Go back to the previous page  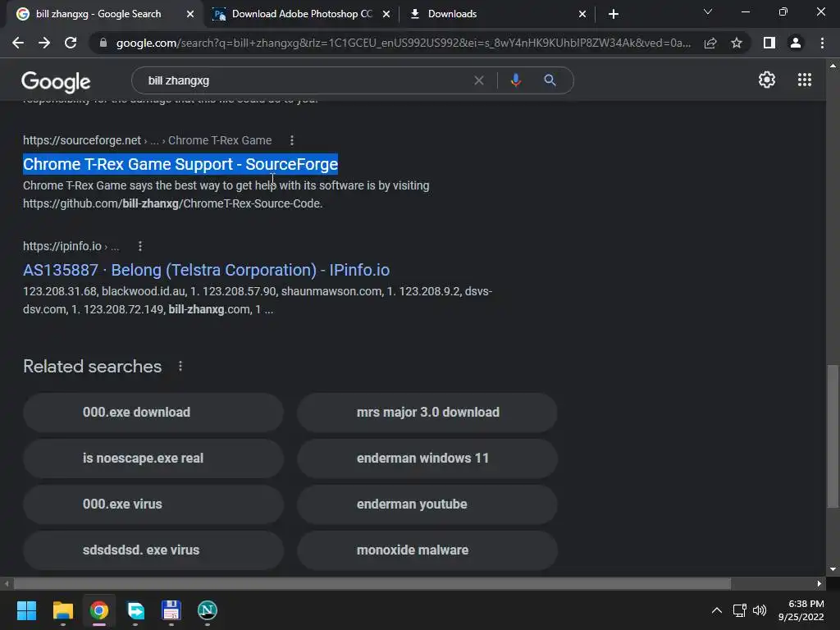[18, 43]
